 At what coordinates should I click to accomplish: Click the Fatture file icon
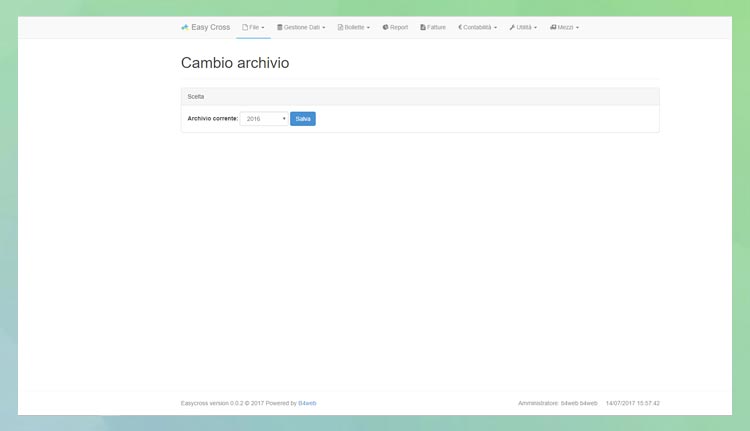click(423, 27)
